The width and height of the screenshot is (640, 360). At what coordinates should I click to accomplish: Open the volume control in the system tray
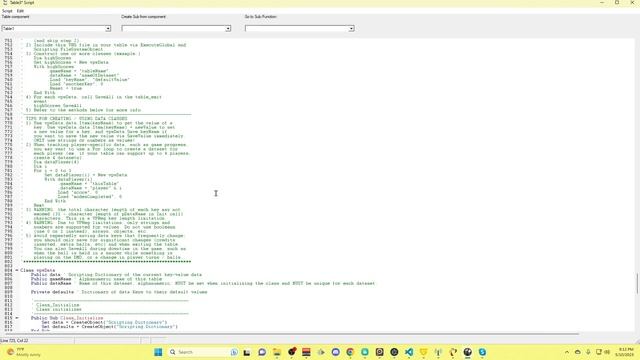pos(607,352)
